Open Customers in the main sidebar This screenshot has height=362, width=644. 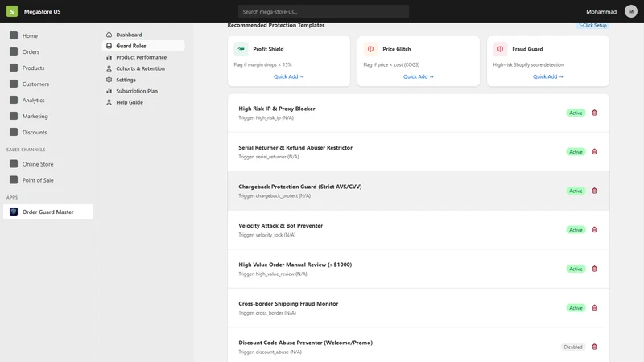48,84
